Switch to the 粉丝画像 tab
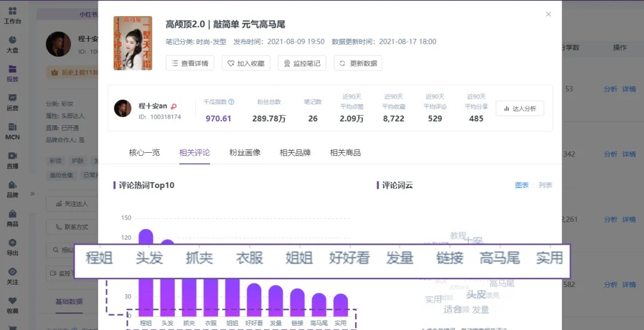Screen dimensions: 644x330 [245, 153]
